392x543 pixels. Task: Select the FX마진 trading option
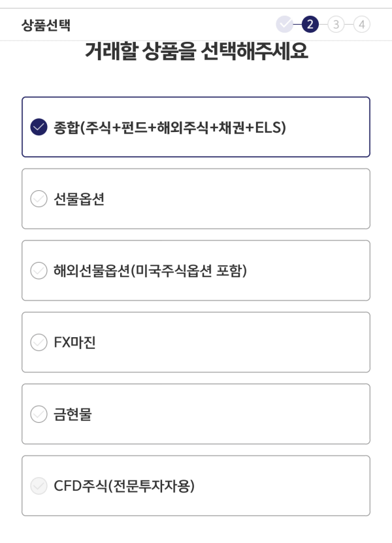point(196,342)
